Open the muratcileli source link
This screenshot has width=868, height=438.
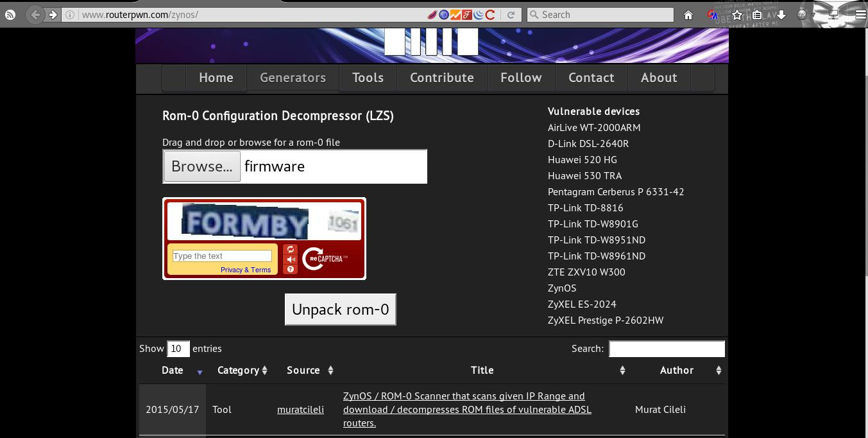300,409
